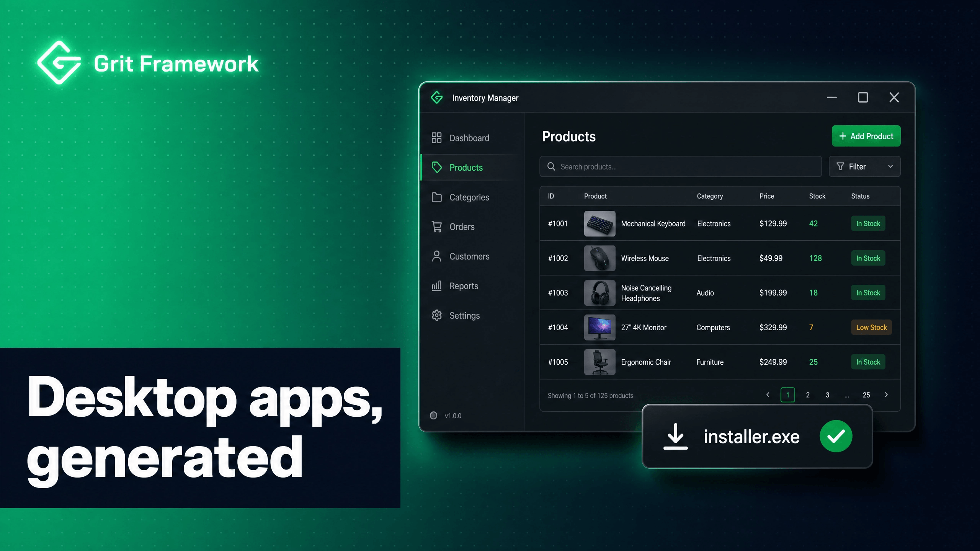Image resolution: width=980 pixels, height=551 pixels.
Task: Open the Wireless Mouse thumbnail
Action: coord(599,258)
